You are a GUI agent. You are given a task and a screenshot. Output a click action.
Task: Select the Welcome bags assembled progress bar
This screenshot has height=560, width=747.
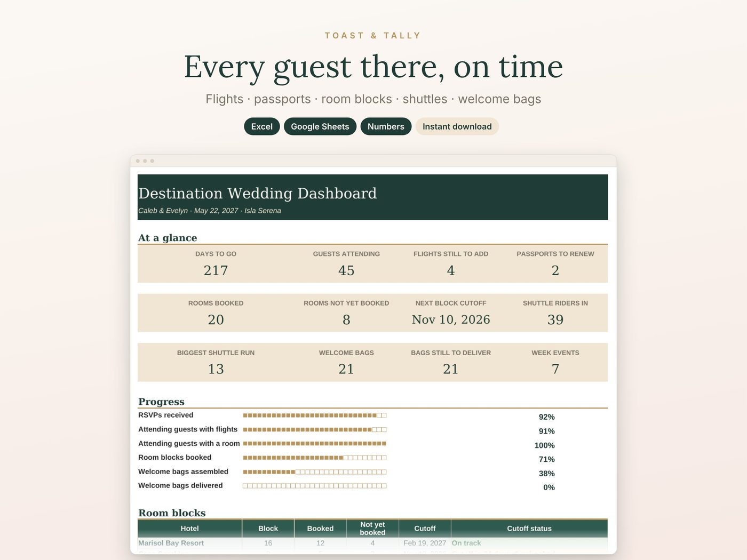pos(315,471)
